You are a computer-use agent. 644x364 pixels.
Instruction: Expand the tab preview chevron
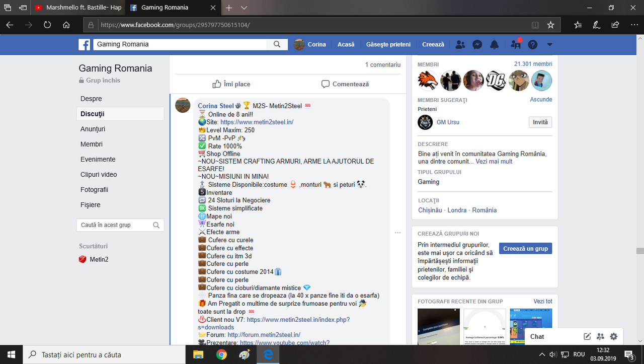tap(244, 8)
